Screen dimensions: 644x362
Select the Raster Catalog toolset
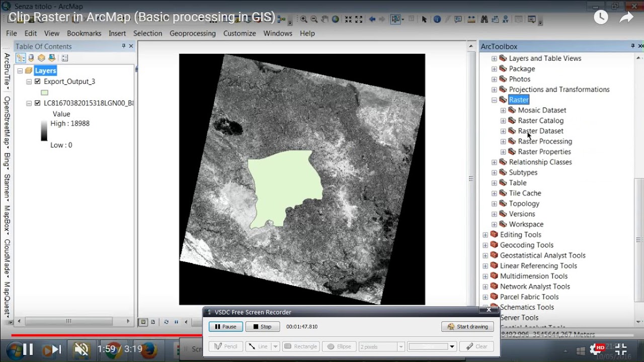coord(541,121)
